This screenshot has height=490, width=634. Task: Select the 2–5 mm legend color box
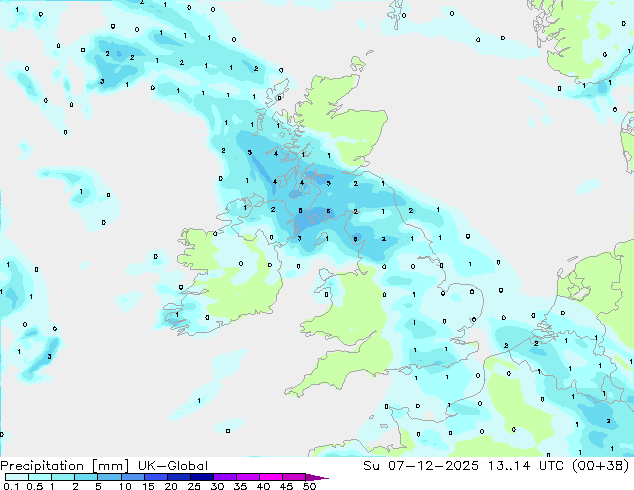[x=86, y=477]
